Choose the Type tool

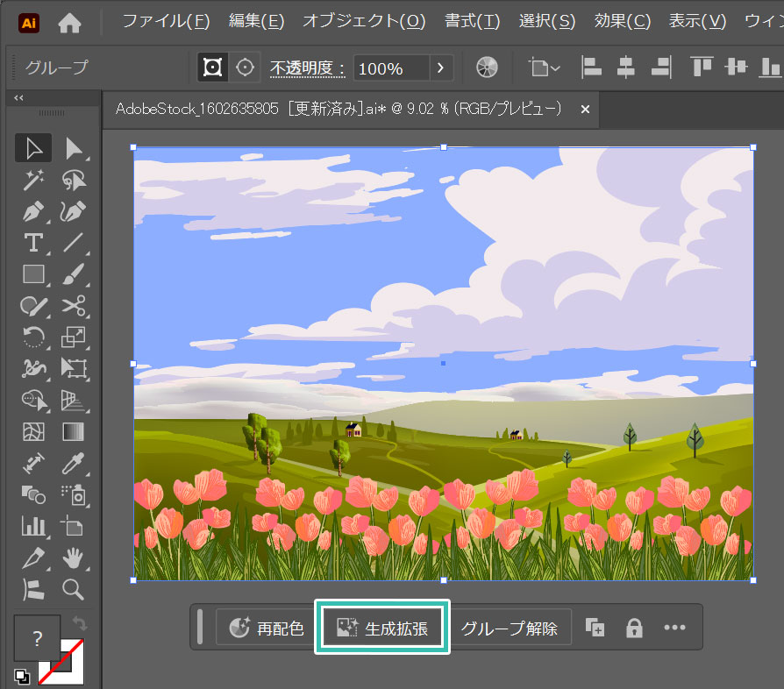pos(33,243)
